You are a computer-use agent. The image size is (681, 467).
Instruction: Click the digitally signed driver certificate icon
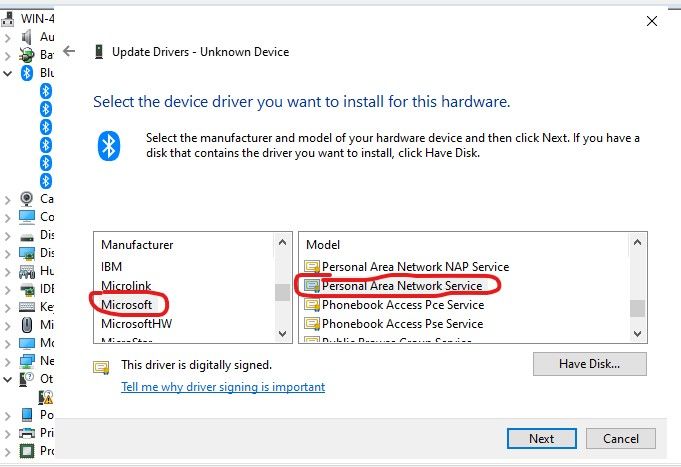click(x=101, y=366)
